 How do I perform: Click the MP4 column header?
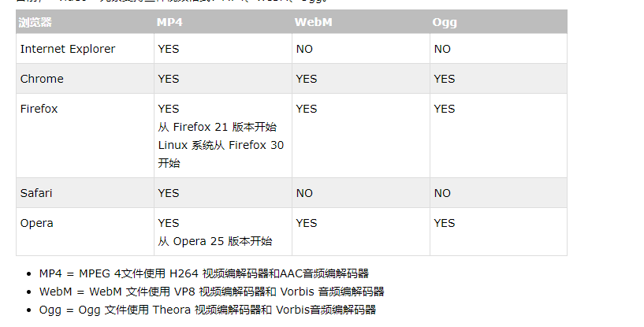pos(170,22)
